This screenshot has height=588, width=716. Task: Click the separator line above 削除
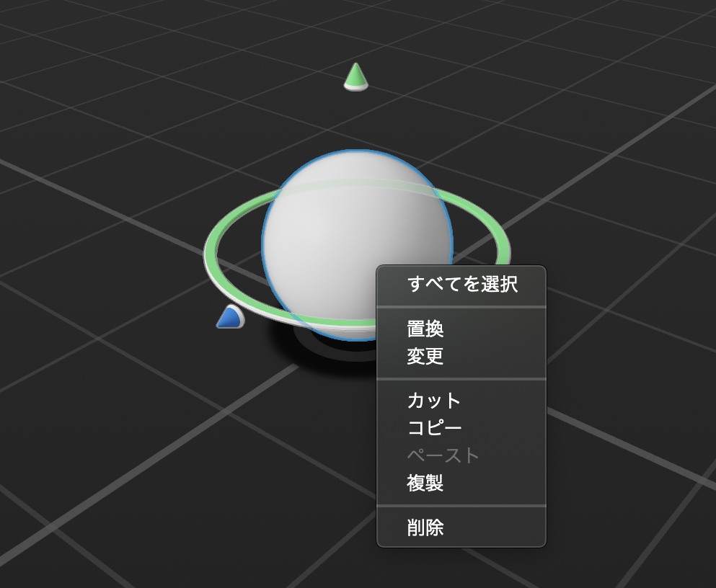pyautogui.click(x=461, y=505)
